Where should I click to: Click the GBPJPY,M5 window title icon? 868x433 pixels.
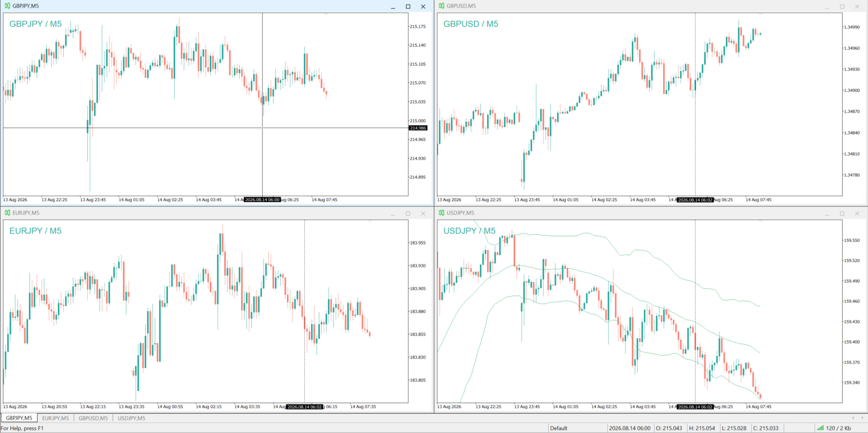pyautogui.click(x=7, y=6)
